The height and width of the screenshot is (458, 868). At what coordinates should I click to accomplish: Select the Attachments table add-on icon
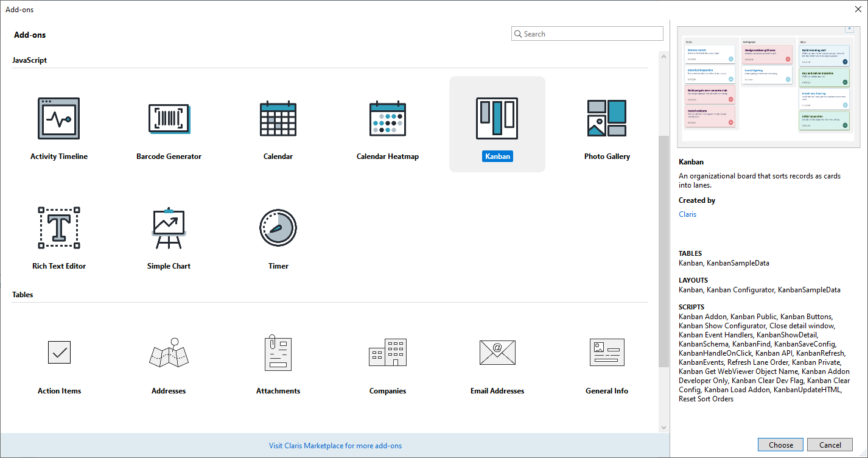[278, 353]
